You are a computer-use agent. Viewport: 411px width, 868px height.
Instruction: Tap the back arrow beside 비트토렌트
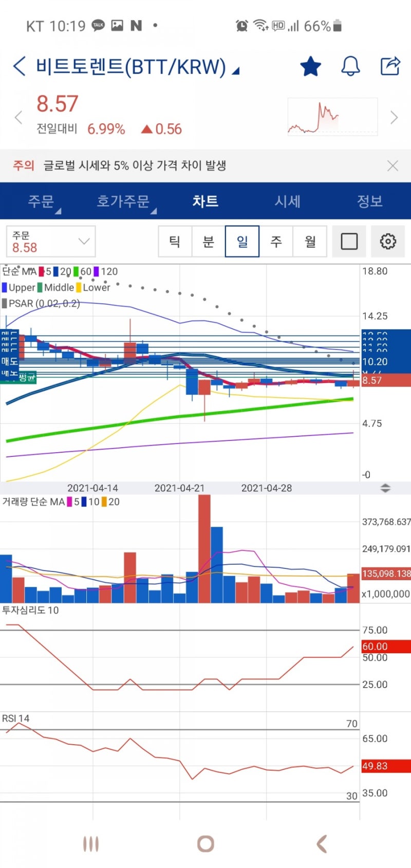(19, 67)
